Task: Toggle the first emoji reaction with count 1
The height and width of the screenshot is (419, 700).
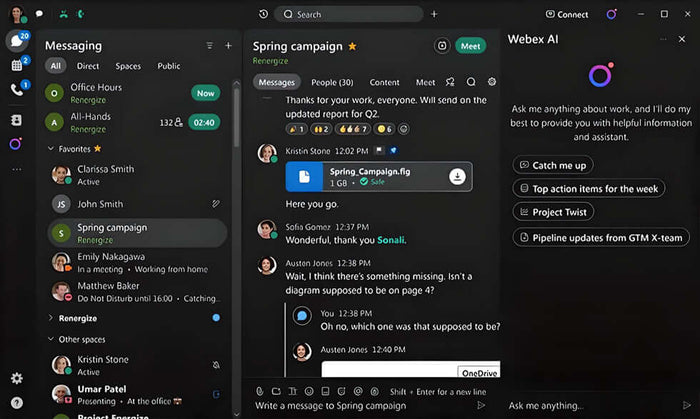Action: click(x=297, y=129)
